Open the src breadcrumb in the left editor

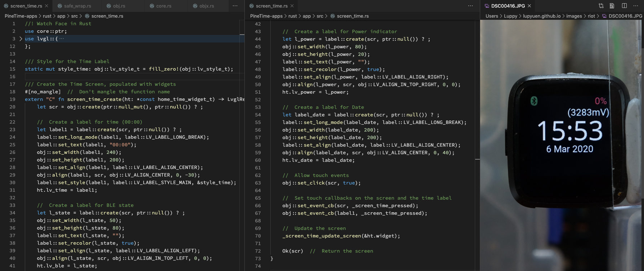coord(75,16)
